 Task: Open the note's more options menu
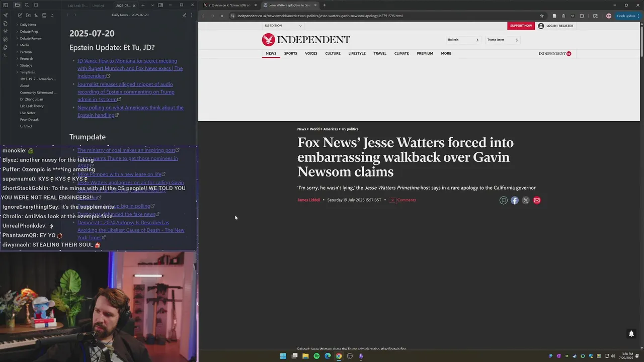192,15
